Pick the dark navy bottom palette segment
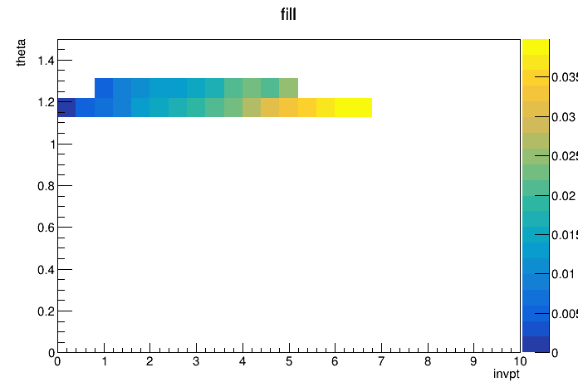Viewport: 578px width, 392px height. point(536,345)
